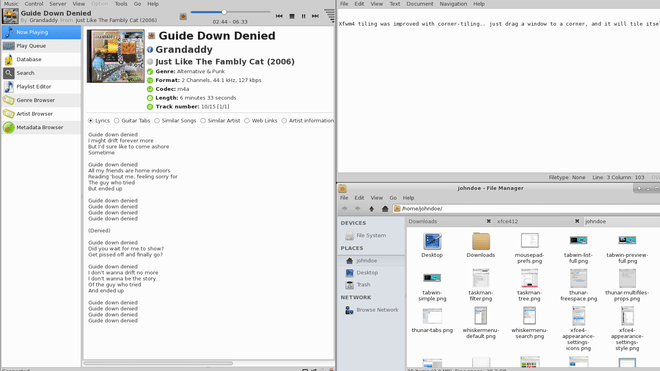Open the View menu in File Manager
660x371 pixels.
pos(376,198)
